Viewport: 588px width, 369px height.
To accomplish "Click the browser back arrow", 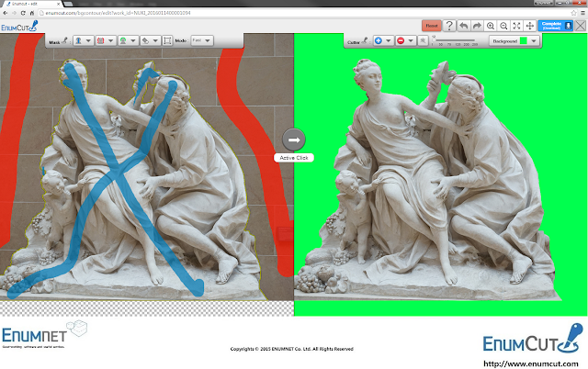I will (x=6, y=13).
